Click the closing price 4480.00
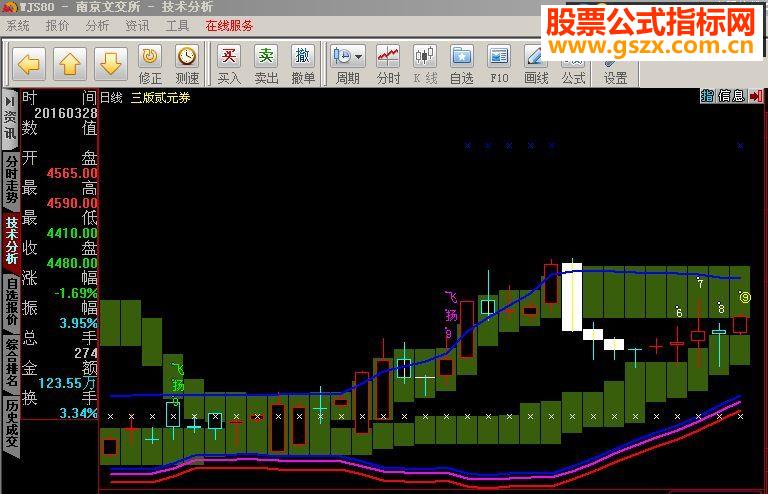The width and height of the screenshot is (768, 494). pos(72,263)
